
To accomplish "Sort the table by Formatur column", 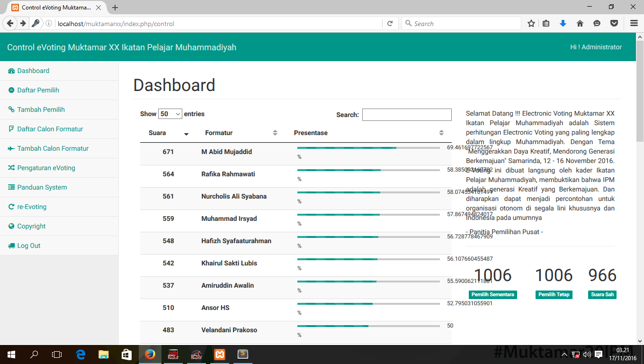I will click(241, 133).
